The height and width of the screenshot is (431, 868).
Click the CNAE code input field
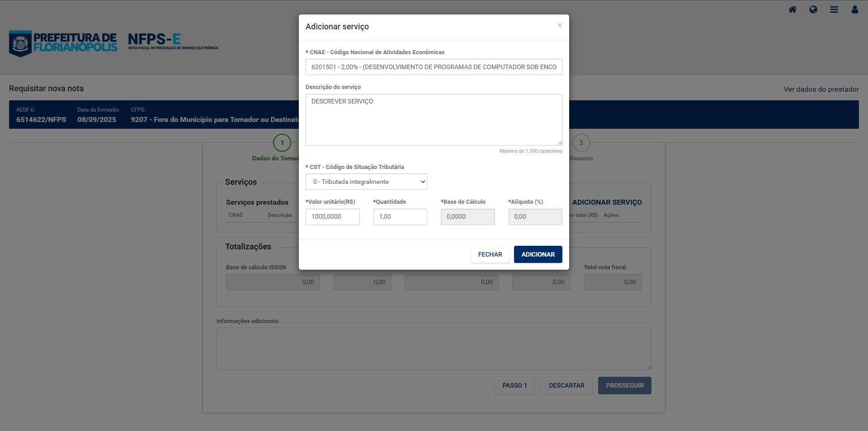(434, 67)
